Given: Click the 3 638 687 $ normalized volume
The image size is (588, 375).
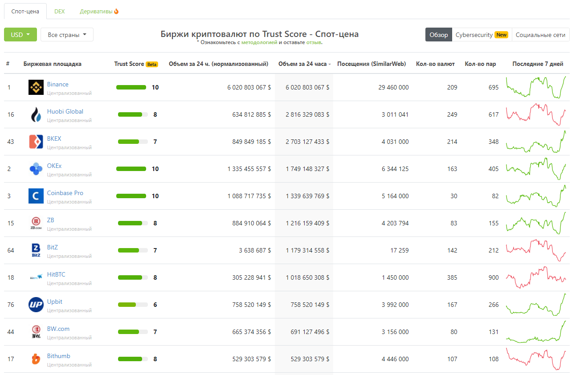Looking at the screenshot, I should tap(255, 250).
